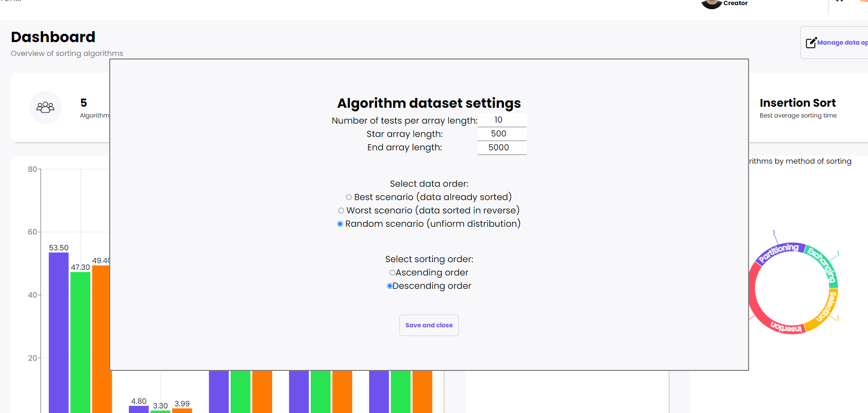Click the 'Select sorting order:' label
This screenshot has width=868, height=413.
tap(429, 259)
